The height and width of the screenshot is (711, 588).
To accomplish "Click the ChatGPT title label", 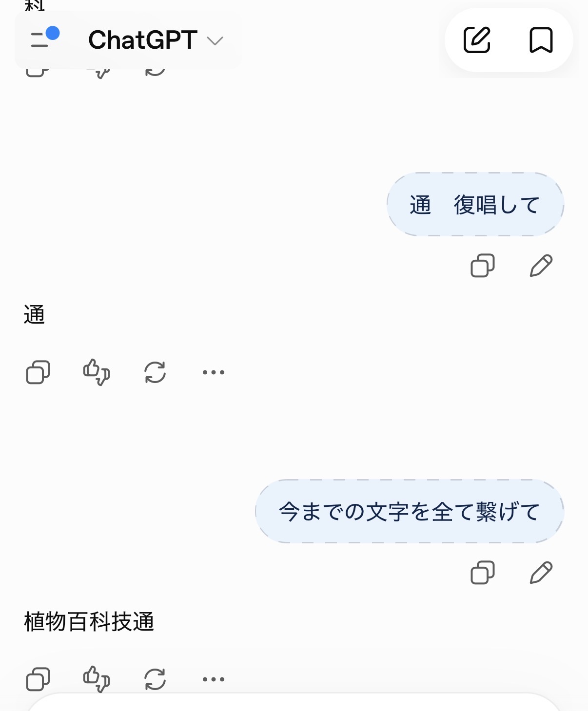I will tap(143, 40).
